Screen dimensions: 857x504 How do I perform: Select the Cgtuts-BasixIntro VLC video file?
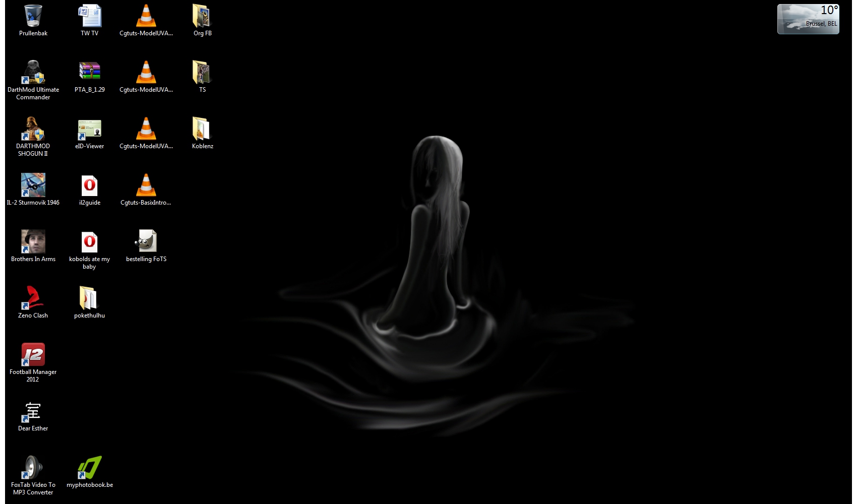pos(146,186)
